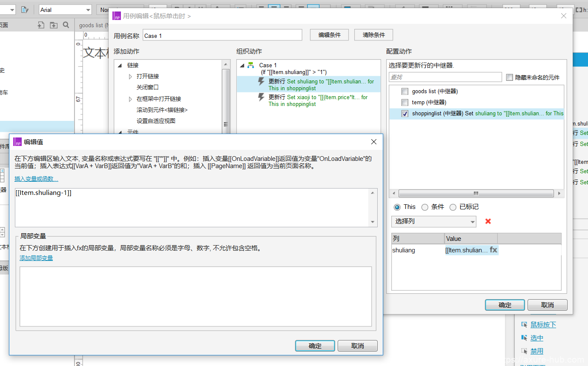The height and width of the screenshot is (366, 588).
Task: Open the 选择列 dropdown
Action: (433, 221)
